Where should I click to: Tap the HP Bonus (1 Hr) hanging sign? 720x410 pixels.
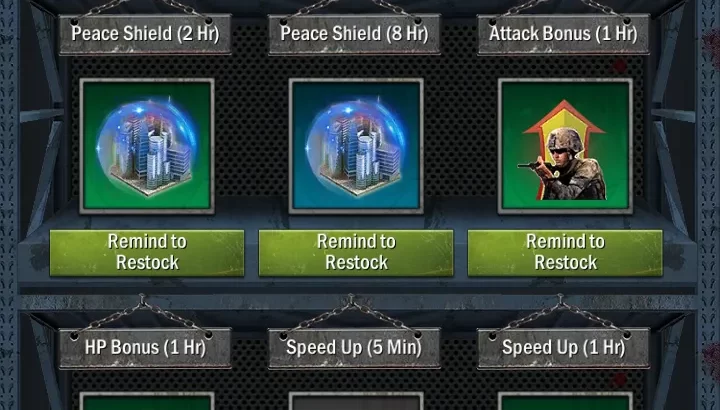(145, 348)
